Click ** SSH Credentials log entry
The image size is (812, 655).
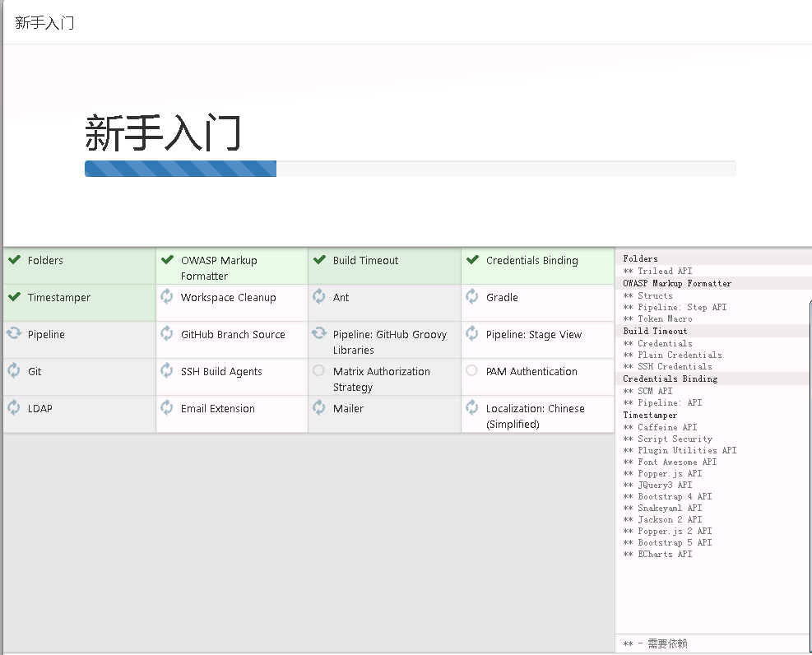[x=667, y=366]
